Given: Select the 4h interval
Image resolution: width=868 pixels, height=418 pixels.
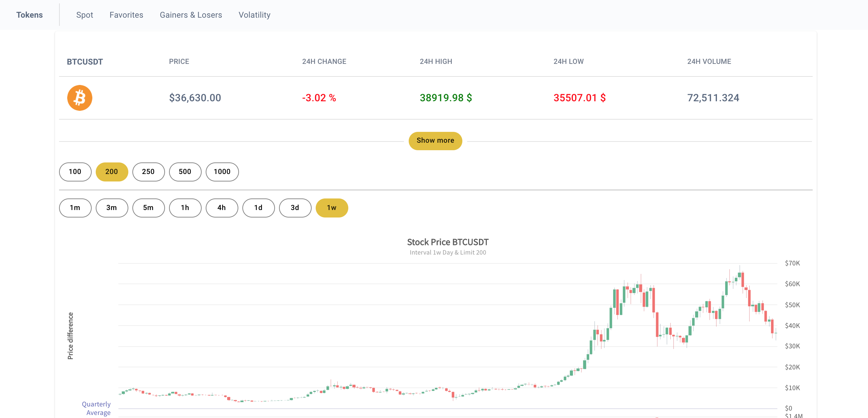Looking at the screenshot, I should [222, 207].
